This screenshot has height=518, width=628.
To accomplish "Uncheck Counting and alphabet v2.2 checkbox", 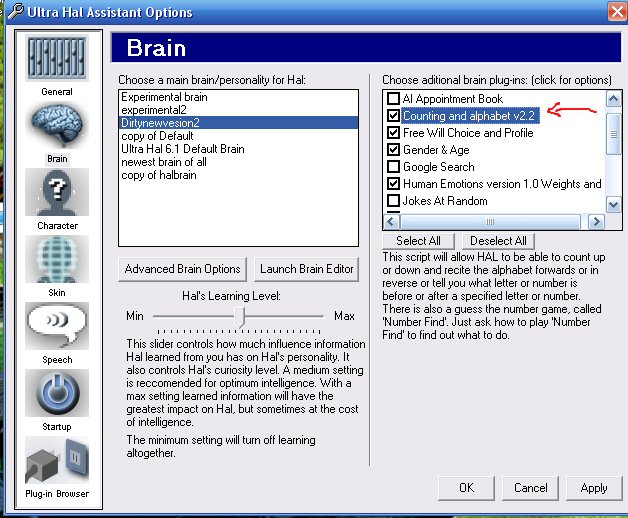I will tap(393, 116).
